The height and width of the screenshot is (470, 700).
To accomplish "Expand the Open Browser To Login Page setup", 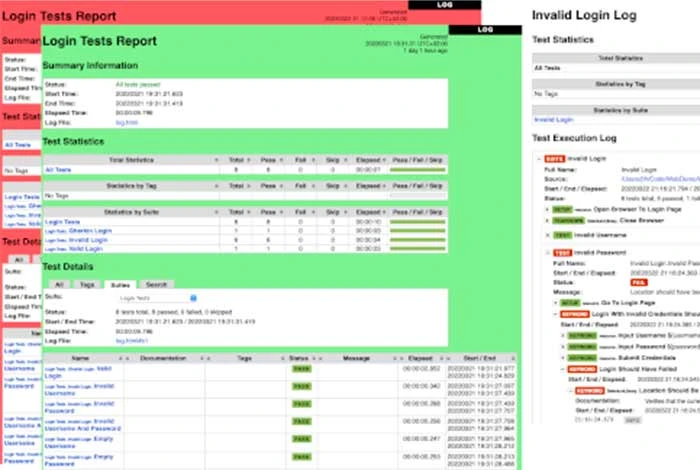I will [547, 209].
